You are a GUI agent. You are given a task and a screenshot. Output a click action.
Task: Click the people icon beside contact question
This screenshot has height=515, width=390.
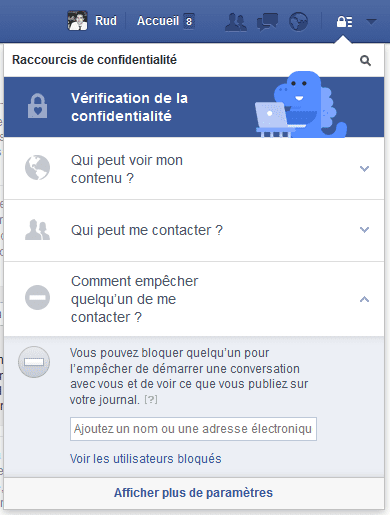click(37, 230)
